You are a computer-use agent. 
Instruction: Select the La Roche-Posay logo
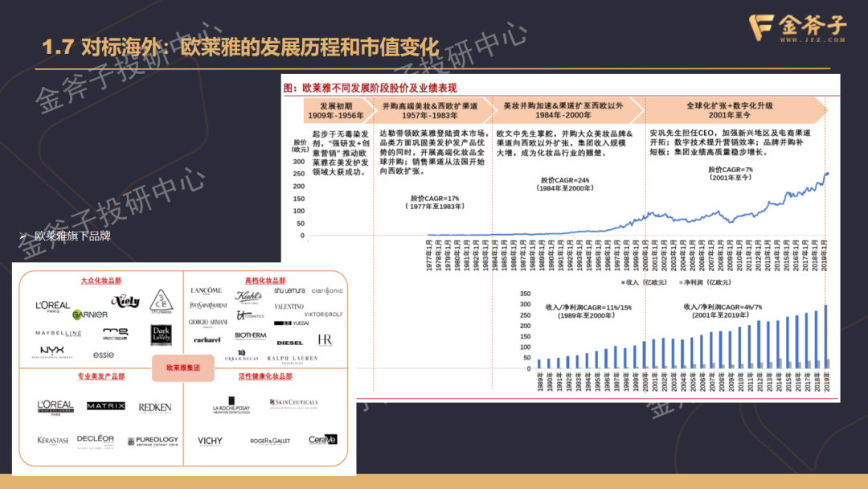pyautogui.click(x=231, y=405)
